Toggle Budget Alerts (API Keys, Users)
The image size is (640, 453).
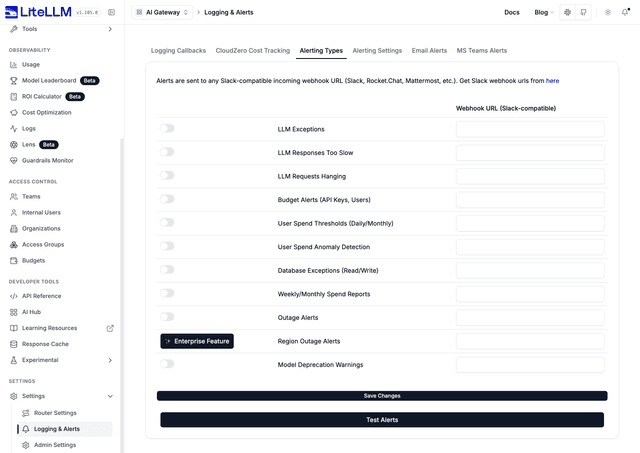coord(167,199)
